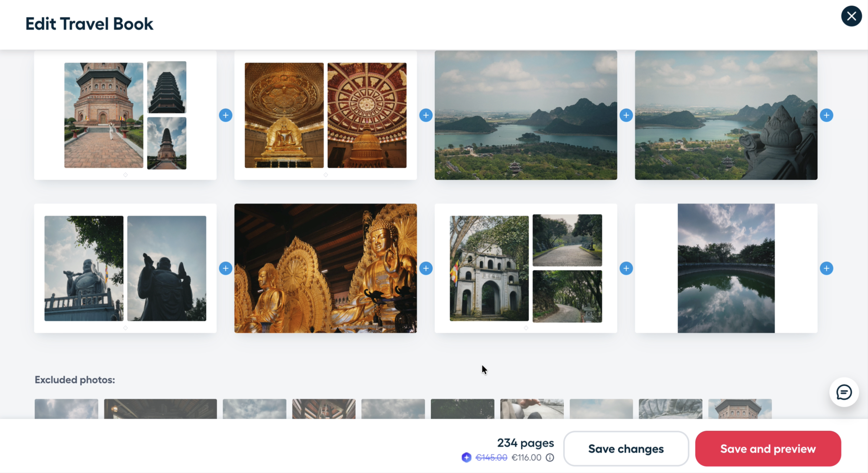Viewport: 868px width, 473px height.
Task: Click the red ceiling mandala photo
Action: click(367, 115)
